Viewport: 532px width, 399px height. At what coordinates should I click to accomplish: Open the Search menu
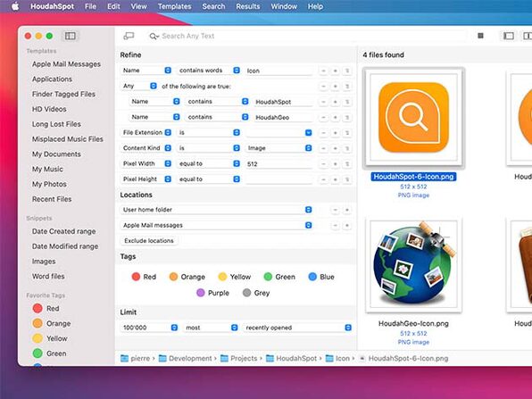tap(213, 6)
